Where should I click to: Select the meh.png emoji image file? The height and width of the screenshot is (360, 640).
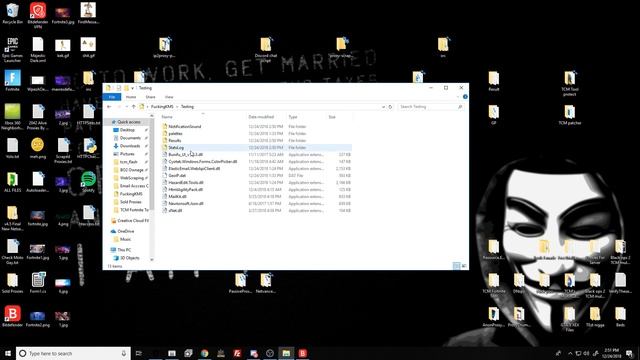click(38, 148)
